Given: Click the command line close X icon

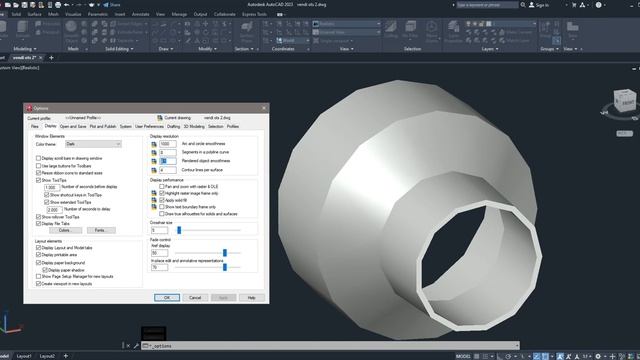Looking at the screenshot, I should tap(128, 346).
